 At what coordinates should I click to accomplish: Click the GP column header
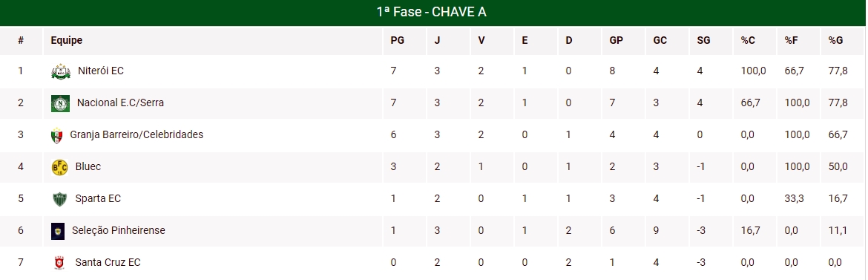pyautogui.click(x=616, y=40)
